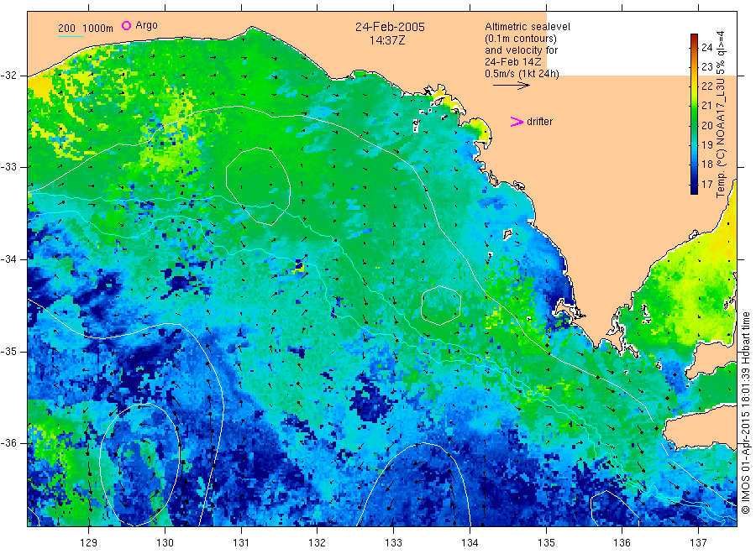Viewport: 756px width, 554px height.
Task: Click the colorbar tick label 17
Action: coord(706,184)
